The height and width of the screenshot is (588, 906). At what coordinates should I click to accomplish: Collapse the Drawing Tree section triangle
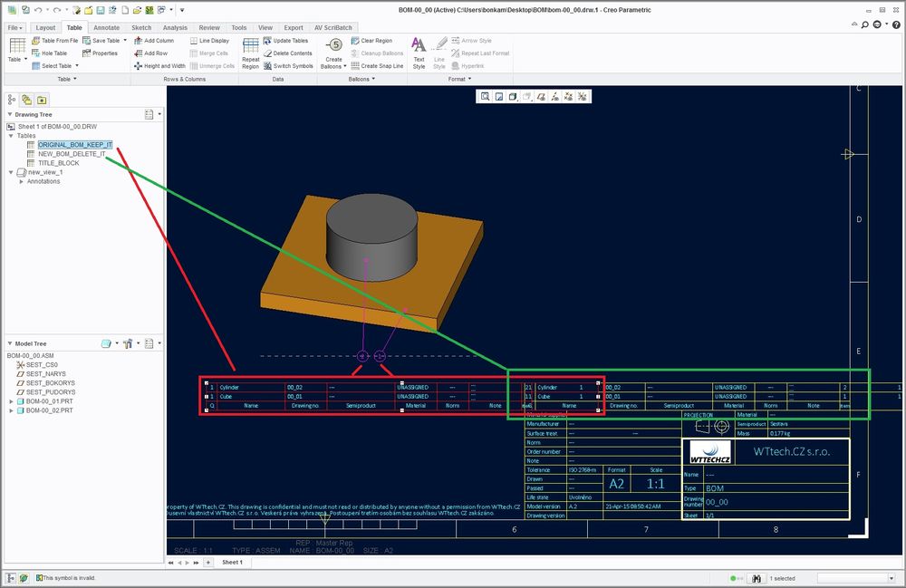[x=10, y=114]
